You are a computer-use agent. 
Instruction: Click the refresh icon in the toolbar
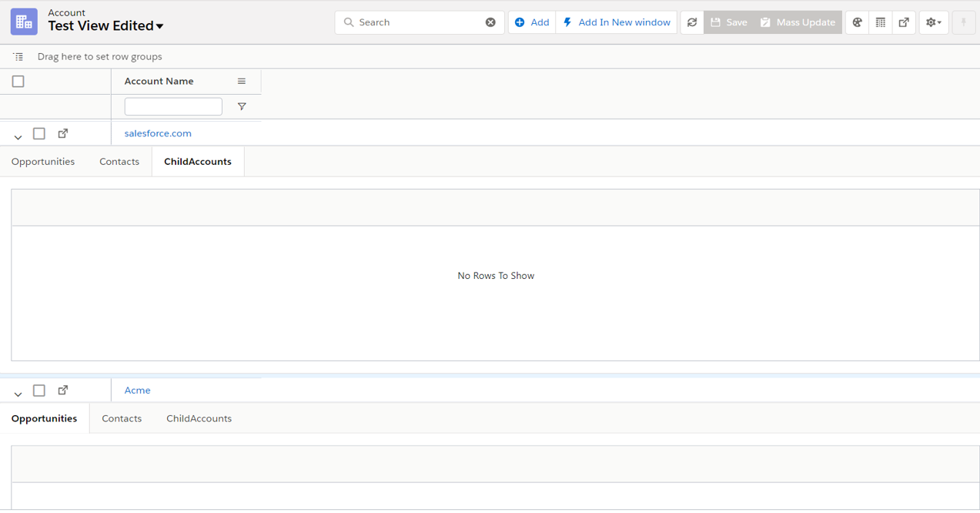[692, 22]
